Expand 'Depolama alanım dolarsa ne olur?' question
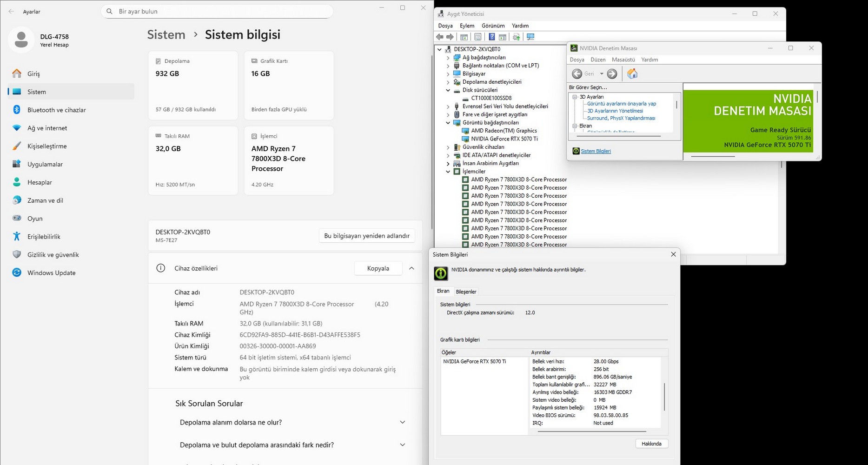The image size is (868, 465). 402,422
